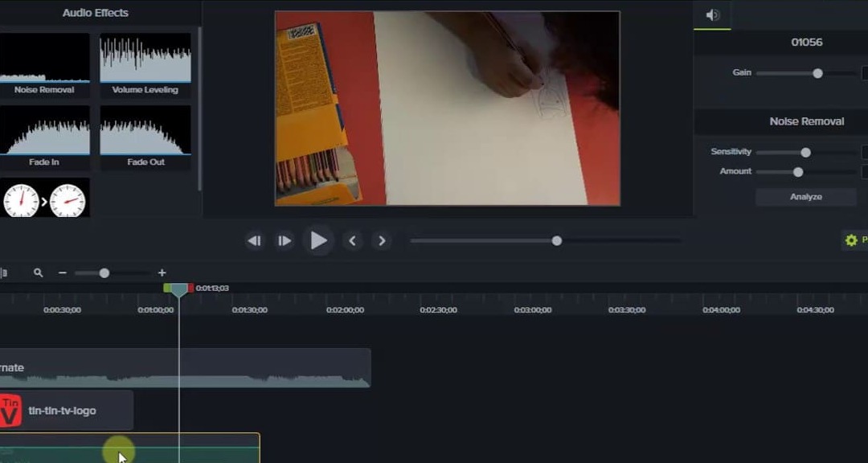Screen dimensions: 868x463
Task: Click the Analyze button
Action: tap(806, 197)
